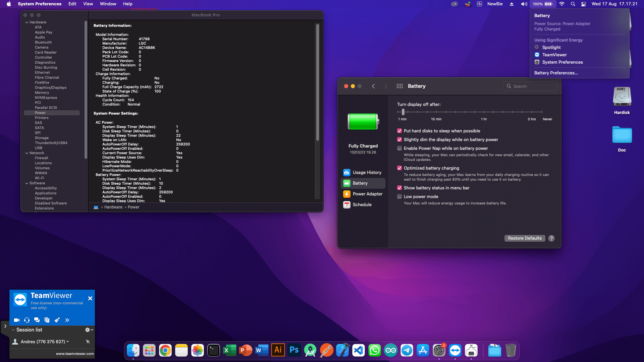The height and width of the screenshot is (362, 644).
Task: Open WhatsApp in the Dock
Action: [375, 351]
